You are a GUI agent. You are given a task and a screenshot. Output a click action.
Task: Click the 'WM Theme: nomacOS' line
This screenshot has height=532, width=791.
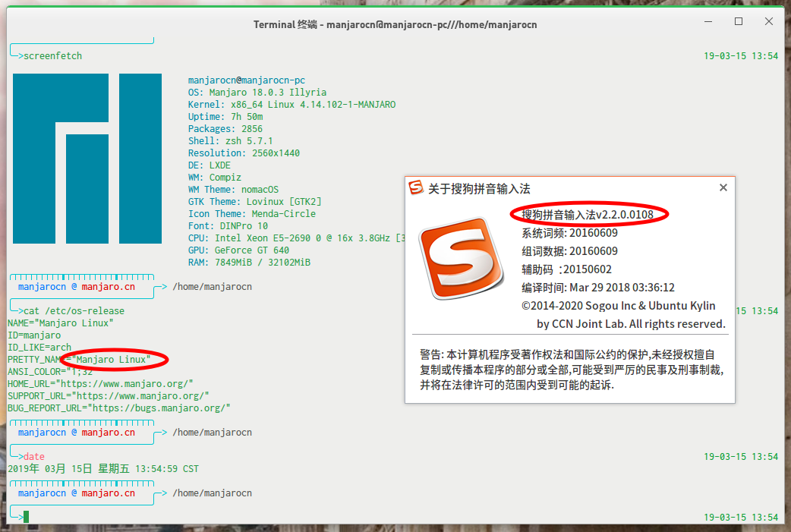pos(234,189)
